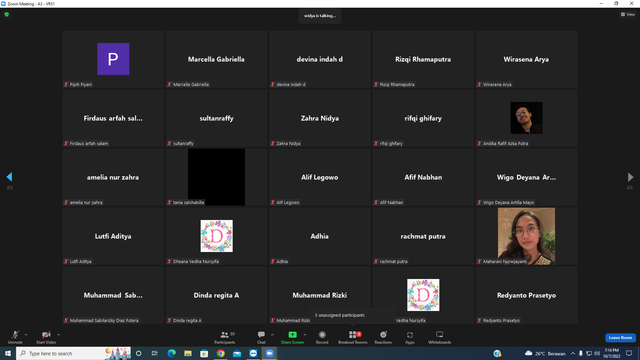Viewport: 640px width, 360px height.
Task: Click the green encryption shield icon
Action: (7, 14)
